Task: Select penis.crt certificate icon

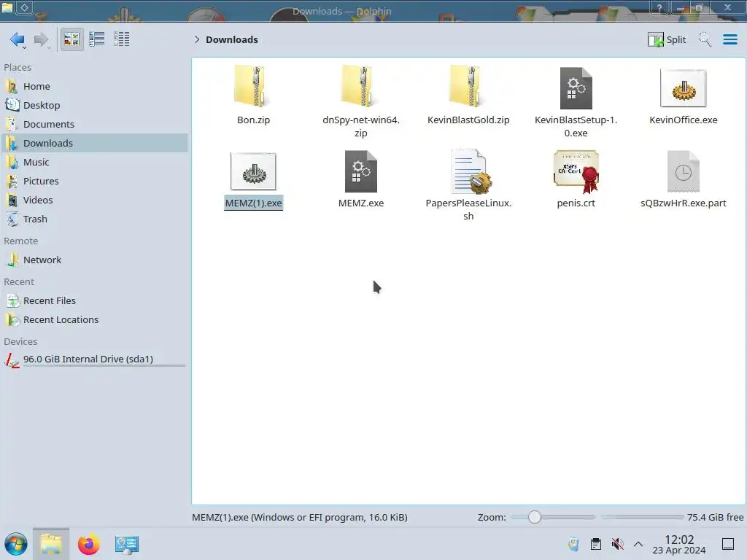Action: coord(576,171)
